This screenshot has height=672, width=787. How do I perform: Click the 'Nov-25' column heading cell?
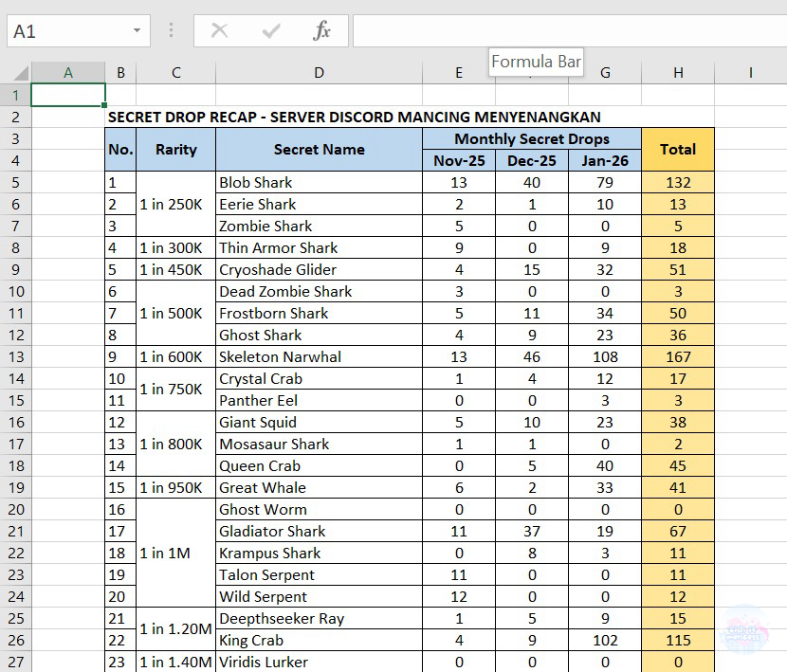(x=459, y=160)
